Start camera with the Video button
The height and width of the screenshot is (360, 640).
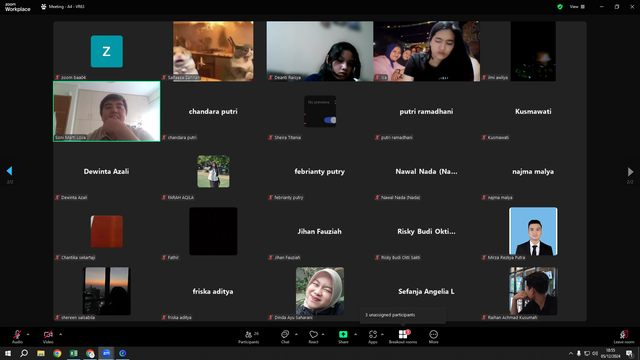[x=48, y=337]
